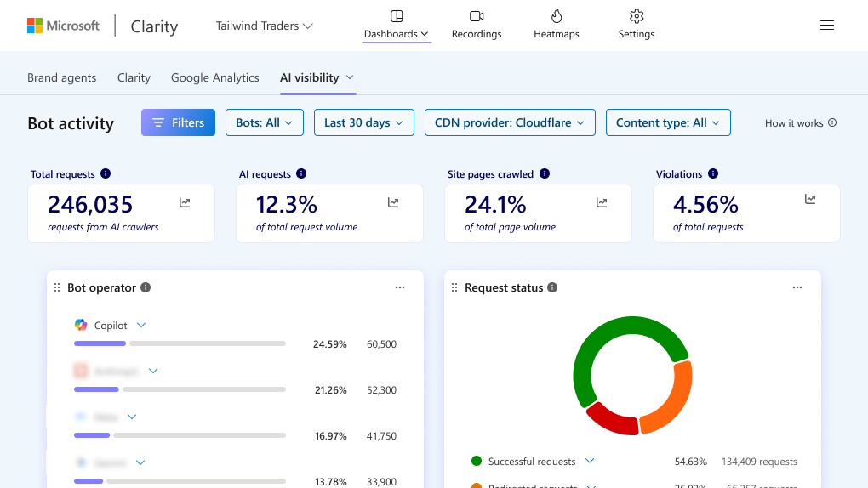Screen dimensions: 868x488
Task: Click the 4.56% violations value
Action: coord(705,205)
